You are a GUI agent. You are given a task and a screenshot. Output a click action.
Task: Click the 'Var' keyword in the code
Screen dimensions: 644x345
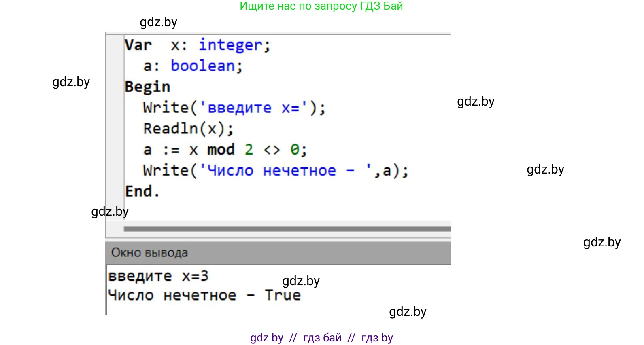[138, 45]
